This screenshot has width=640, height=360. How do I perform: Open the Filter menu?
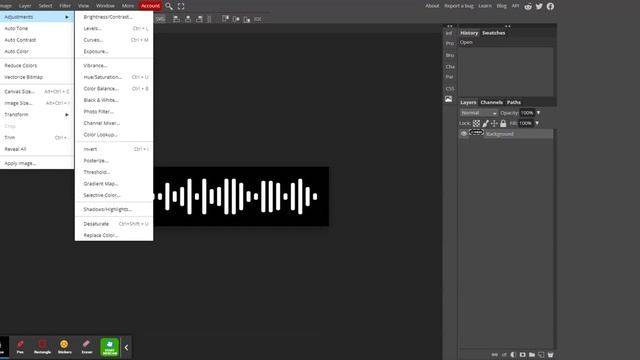pyautogui.click(x=65, y=6)
